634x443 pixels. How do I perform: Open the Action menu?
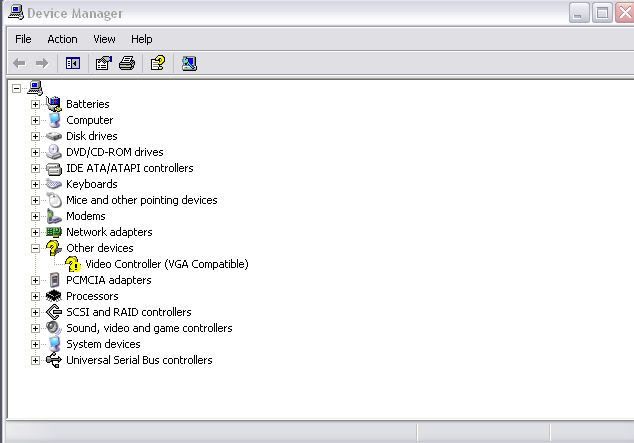(x=62, y=39)
